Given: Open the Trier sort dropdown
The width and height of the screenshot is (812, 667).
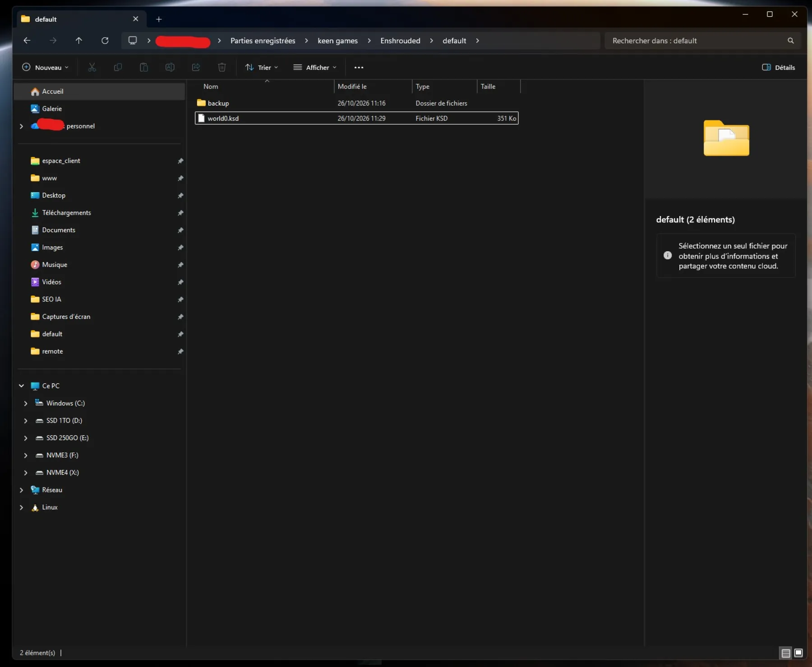Looking at the screenshot, I should pyautogui.click(x=262, y=67).
